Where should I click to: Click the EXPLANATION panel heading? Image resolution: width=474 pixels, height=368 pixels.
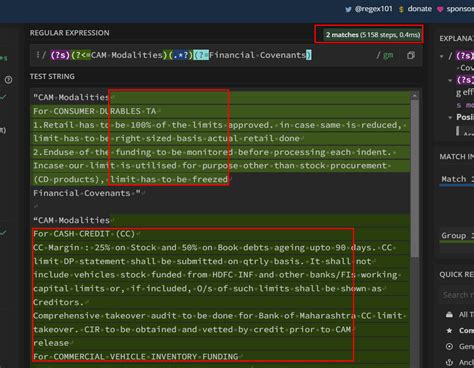(457, 39)
